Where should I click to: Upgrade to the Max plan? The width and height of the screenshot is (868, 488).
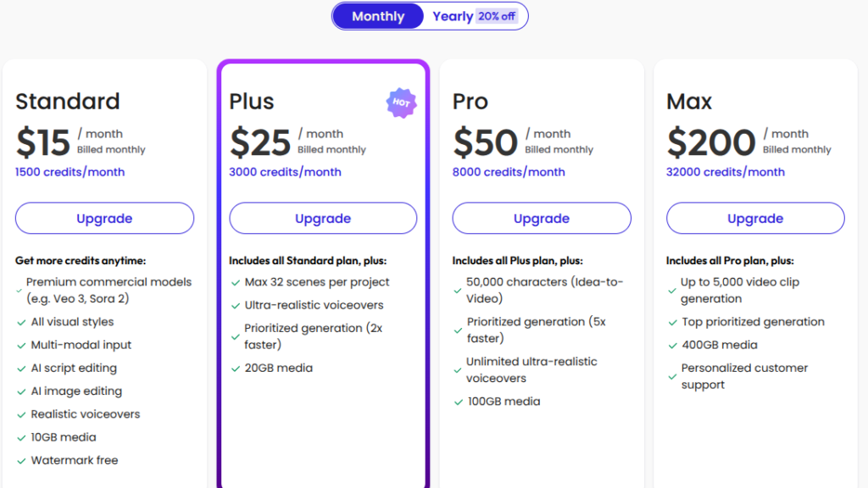coord(755,219)
